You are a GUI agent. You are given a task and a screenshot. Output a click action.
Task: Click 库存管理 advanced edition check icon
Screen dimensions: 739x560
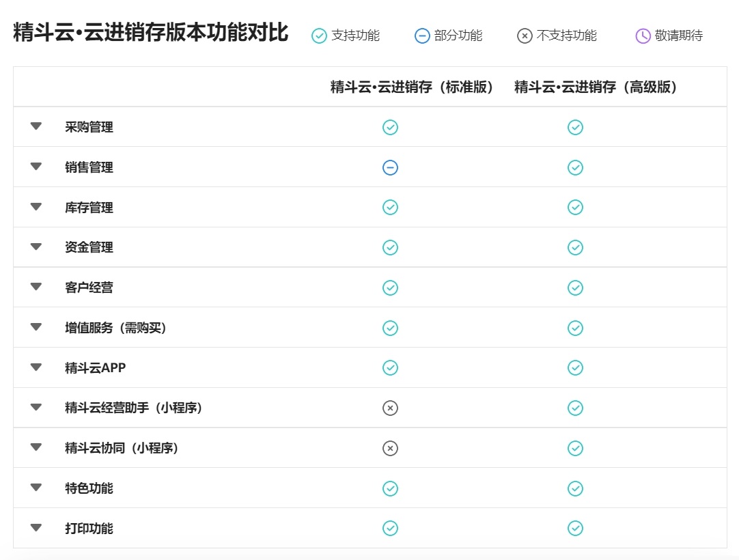point(576,208)
